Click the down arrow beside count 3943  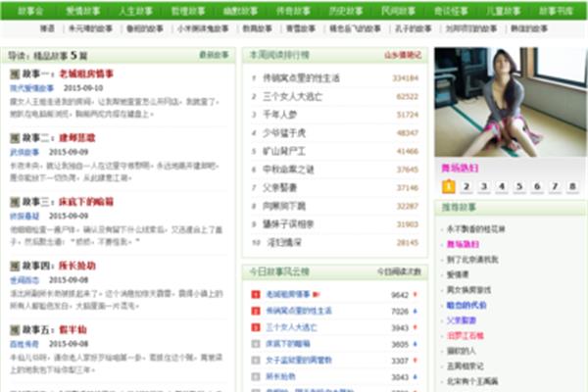click(416, 327)
